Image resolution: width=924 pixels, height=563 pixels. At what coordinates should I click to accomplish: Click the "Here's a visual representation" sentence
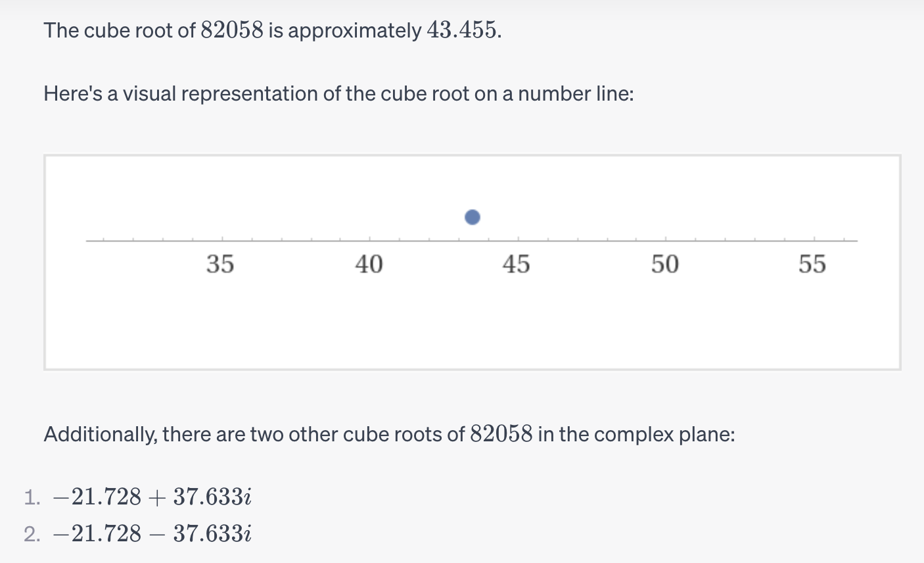click(338, 94)
